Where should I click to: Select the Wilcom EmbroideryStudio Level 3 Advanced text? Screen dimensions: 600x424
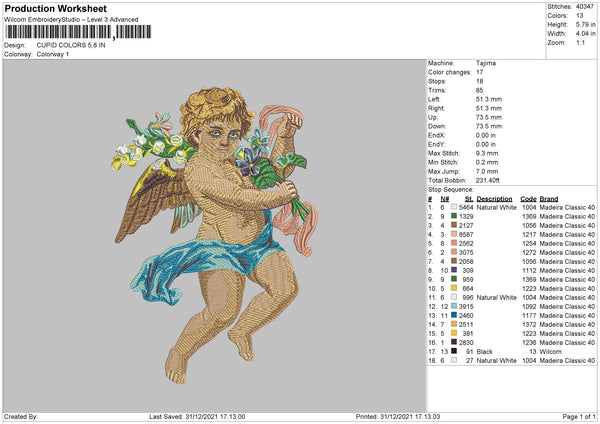pyautogui.click(x=71, y=20)
